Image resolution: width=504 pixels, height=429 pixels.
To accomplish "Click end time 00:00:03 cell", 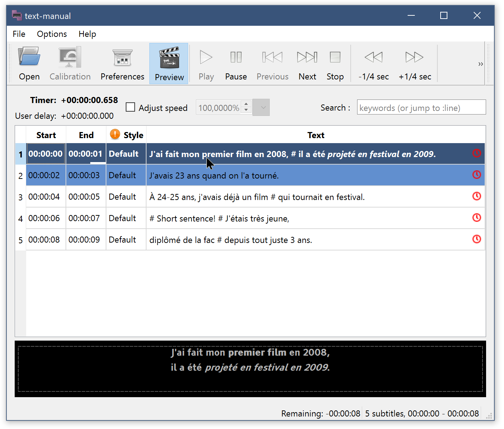I will point(86,175).
